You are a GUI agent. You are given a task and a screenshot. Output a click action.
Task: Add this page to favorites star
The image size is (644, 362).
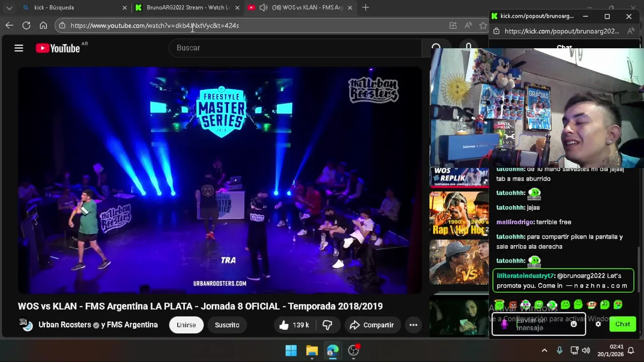point(484,25)
